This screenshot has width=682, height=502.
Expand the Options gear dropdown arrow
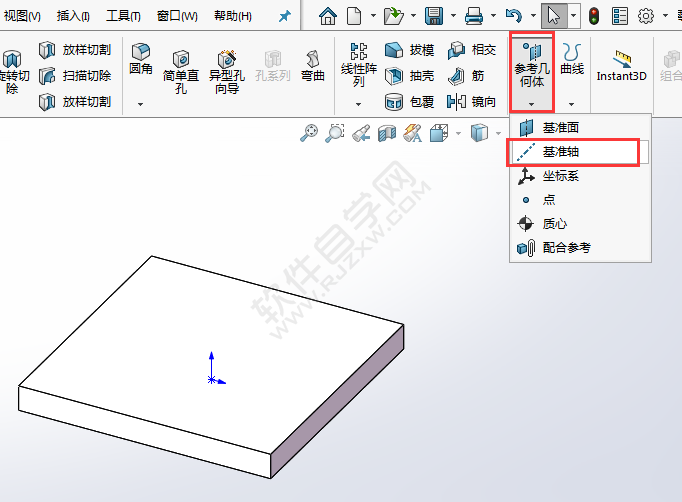coord(665,16)
